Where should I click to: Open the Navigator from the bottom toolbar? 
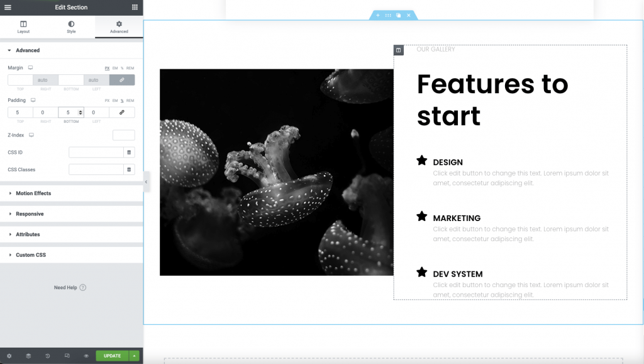tap(28, 356)
